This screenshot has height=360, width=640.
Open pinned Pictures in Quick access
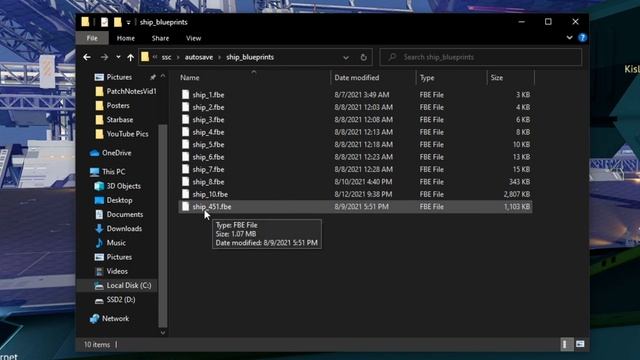click(119, 77)
